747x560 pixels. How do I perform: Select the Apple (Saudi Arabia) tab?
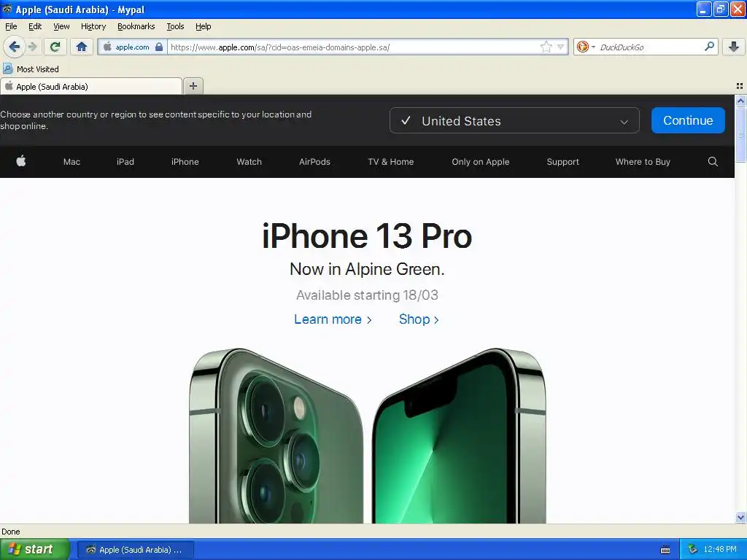tap(91, 86)
